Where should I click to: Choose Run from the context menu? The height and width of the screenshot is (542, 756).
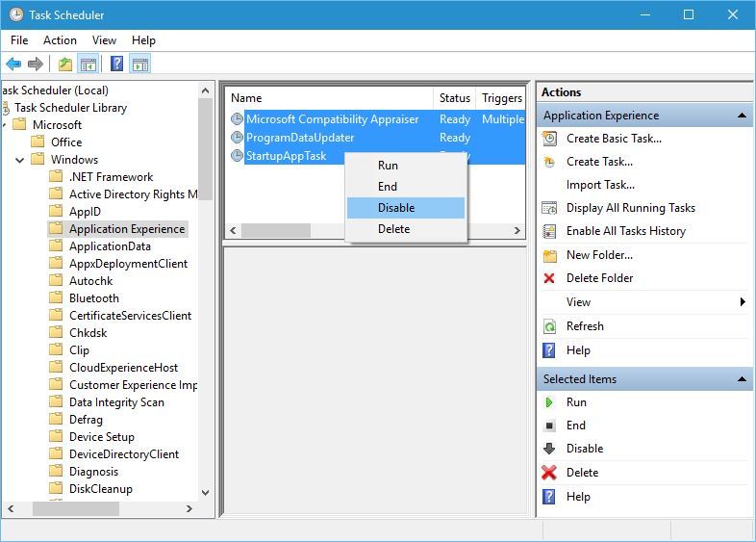click(x=406, y=166)
